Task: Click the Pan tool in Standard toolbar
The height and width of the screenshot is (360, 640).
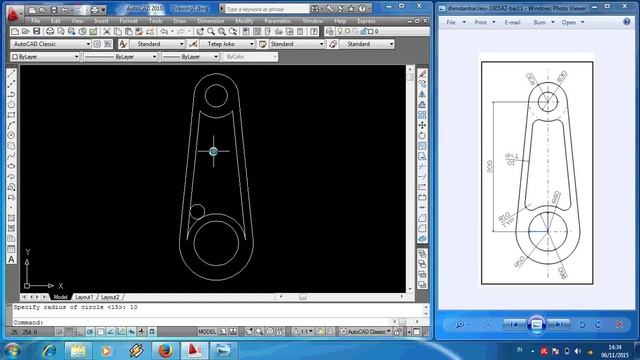Action: click(200, 31)
